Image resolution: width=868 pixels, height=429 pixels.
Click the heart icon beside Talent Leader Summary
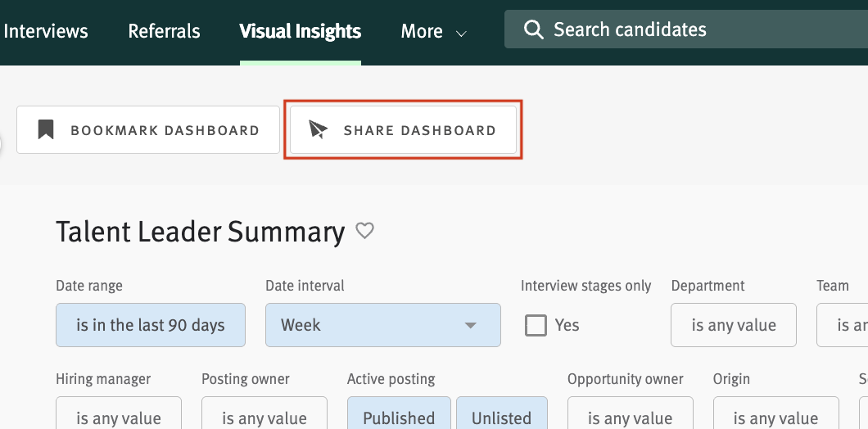point(364,230)
